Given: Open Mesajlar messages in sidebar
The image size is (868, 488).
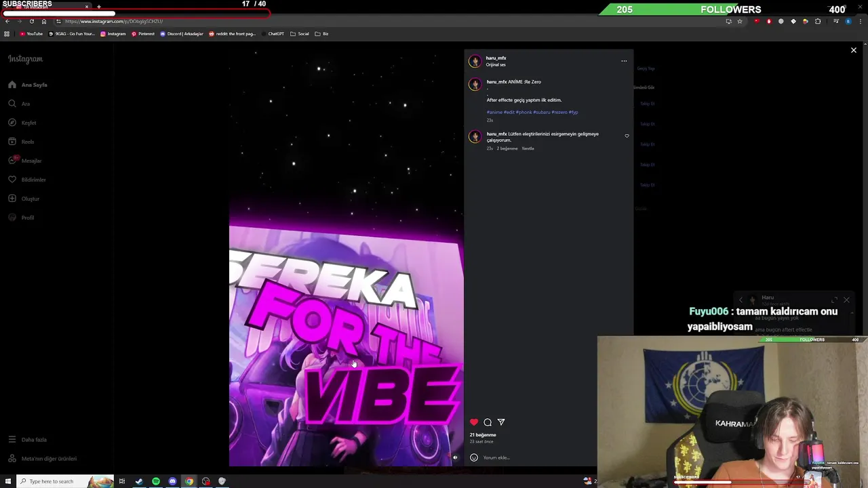Looking at the screenshot, I should (x=25, y=161).
